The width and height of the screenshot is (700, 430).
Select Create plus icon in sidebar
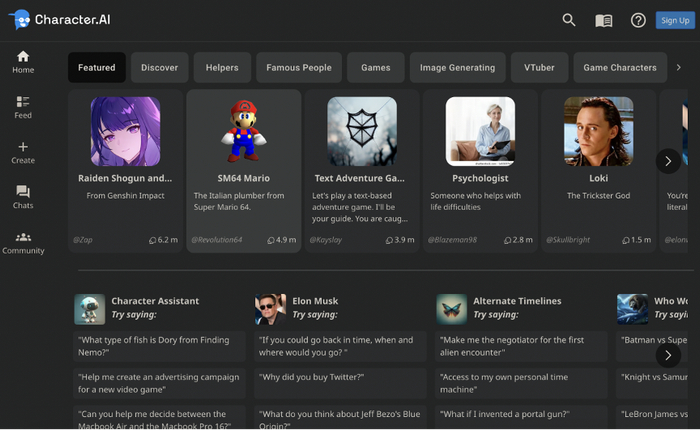pyautogui.click(x=23, y=153)
